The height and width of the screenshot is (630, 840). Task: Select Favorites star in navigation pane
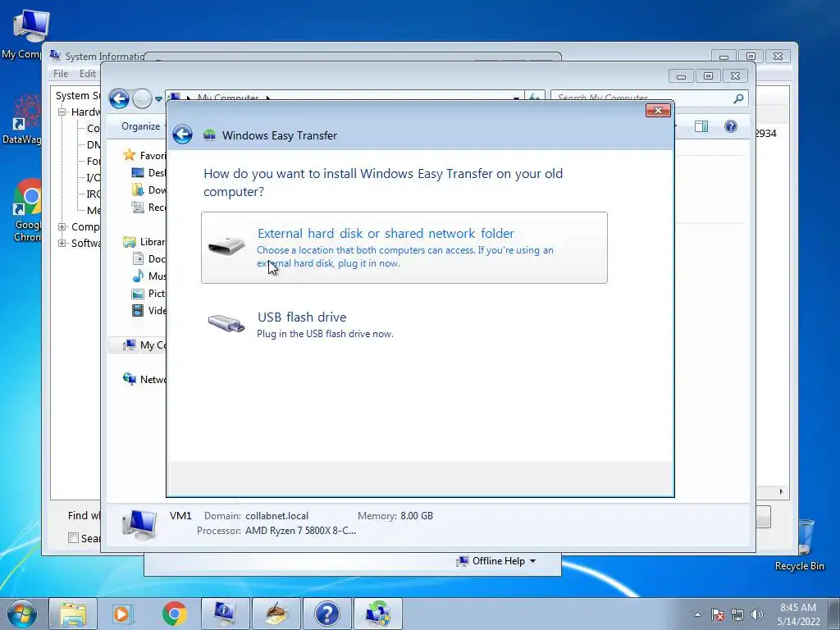(129, 155)
